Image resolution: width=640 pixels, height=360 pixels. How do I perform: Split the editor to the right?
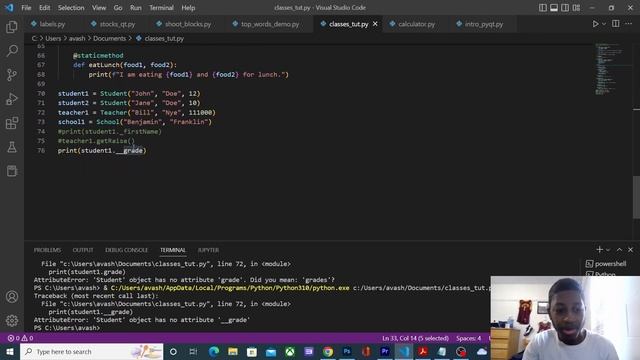coord(616,24)
